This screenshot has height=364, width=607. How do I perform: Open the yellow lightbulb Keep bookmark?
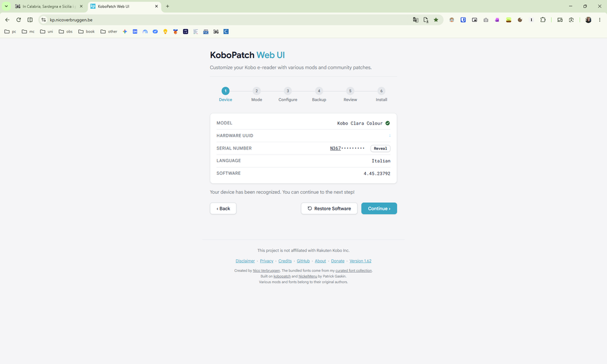(x=165, y=31)
